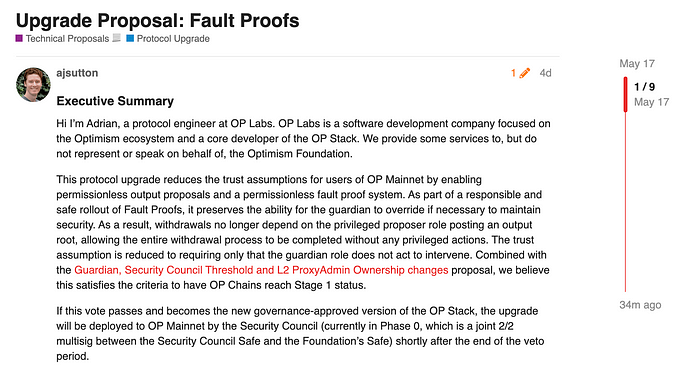
Task: Follow the Guardian, Security Council Threshold proposal link
Action: pyautogui.click(x=261, y=270)
